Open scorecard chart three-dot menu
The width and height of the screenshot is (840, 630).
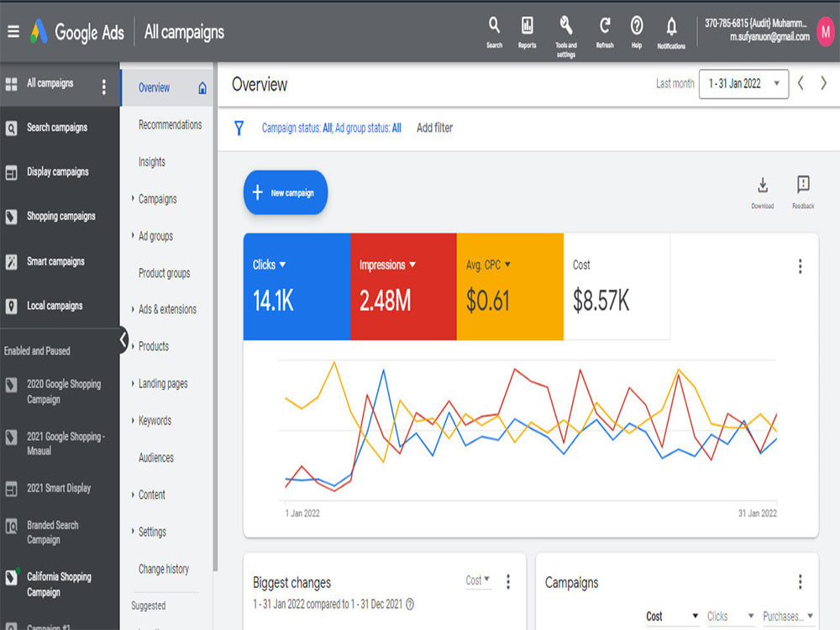point(801,266)
